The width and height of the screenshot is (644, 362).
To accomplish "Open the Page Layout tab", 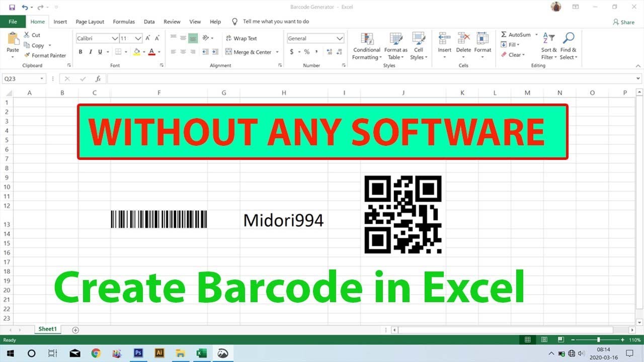I will coord(90,22).
